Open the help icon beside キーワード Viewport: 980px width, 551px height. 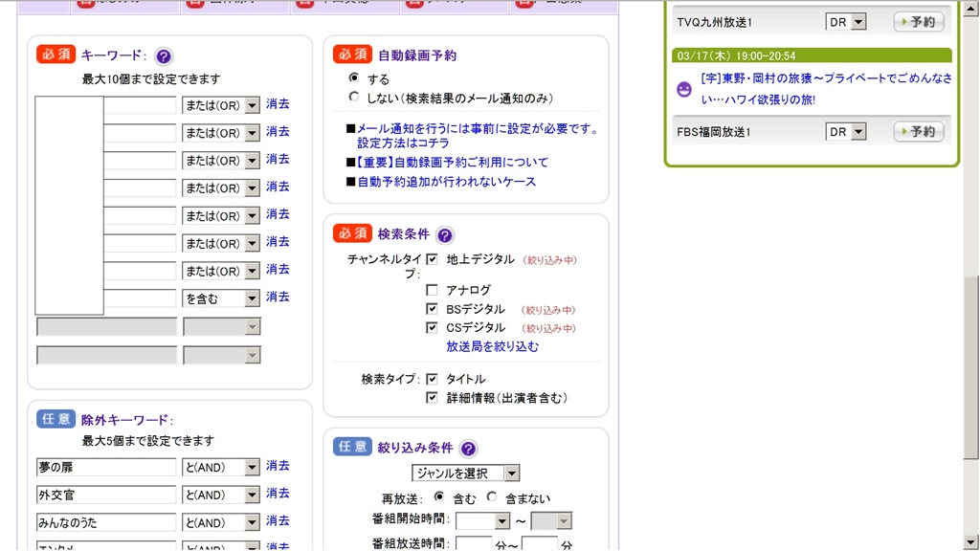click(x=163, y=56)
